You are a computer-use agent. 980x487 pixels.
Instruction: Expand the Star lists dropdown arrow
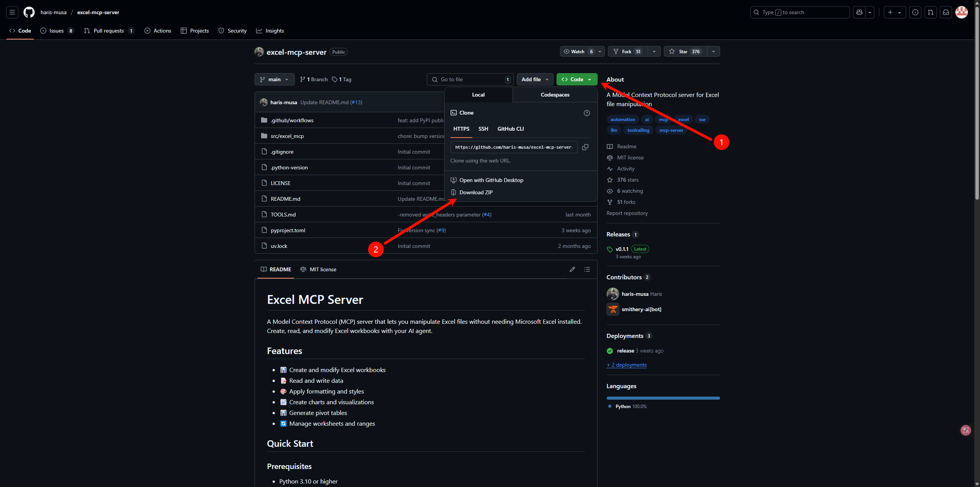[714, 51]
